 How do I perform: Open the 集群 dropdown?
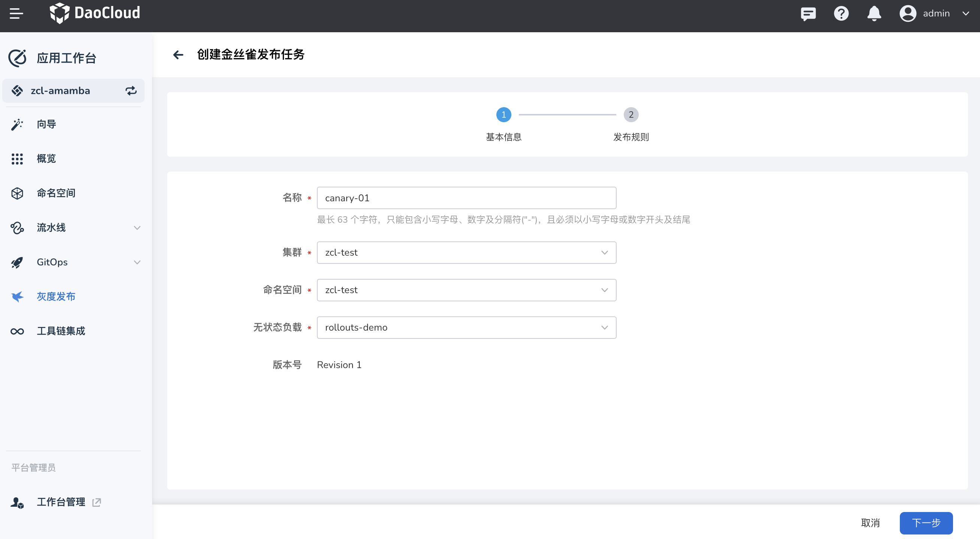coord(466,252)
